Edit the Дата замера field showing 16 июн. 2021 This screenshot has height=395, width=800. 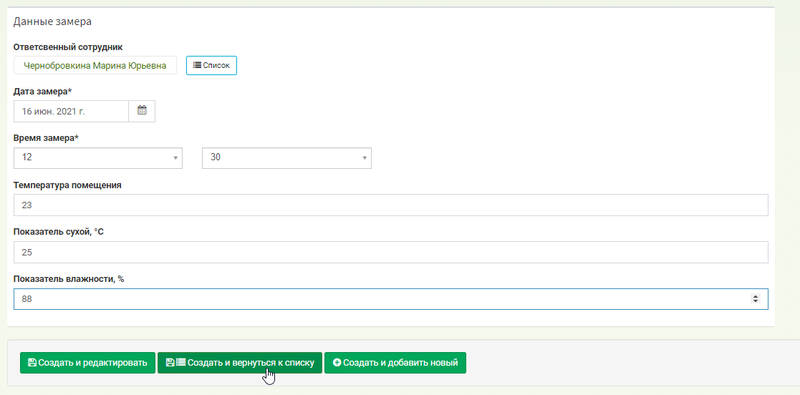71,111
